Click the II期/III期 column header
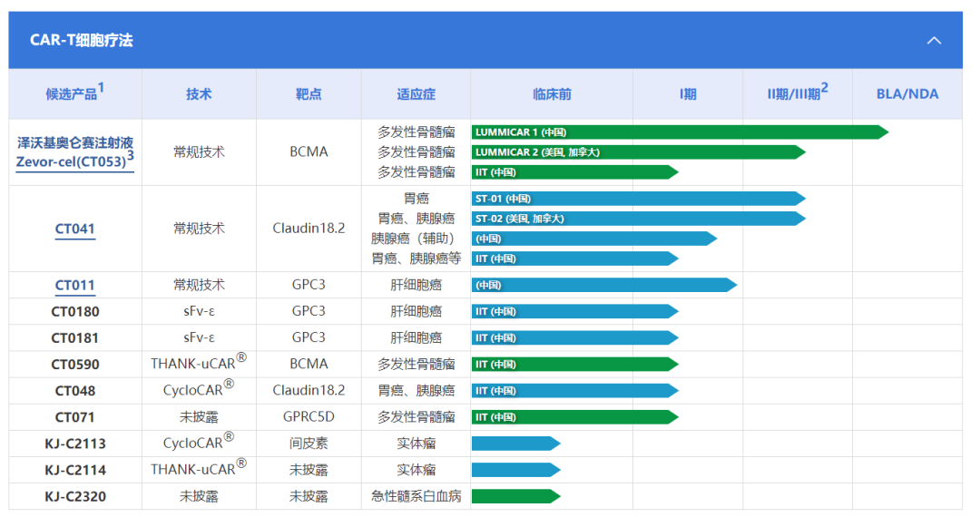This screenshot has height=517, width=980. (x=797, y=93)
